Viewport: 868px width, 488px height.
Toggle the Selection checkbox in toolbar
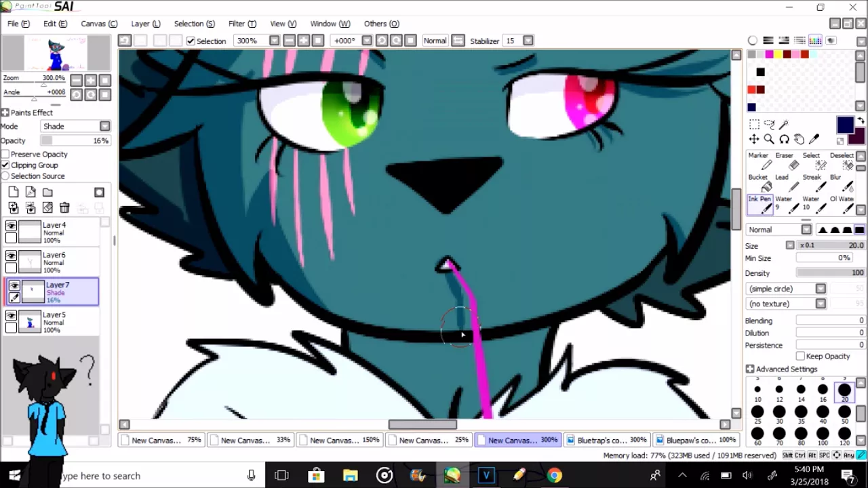tap(191, 41)
